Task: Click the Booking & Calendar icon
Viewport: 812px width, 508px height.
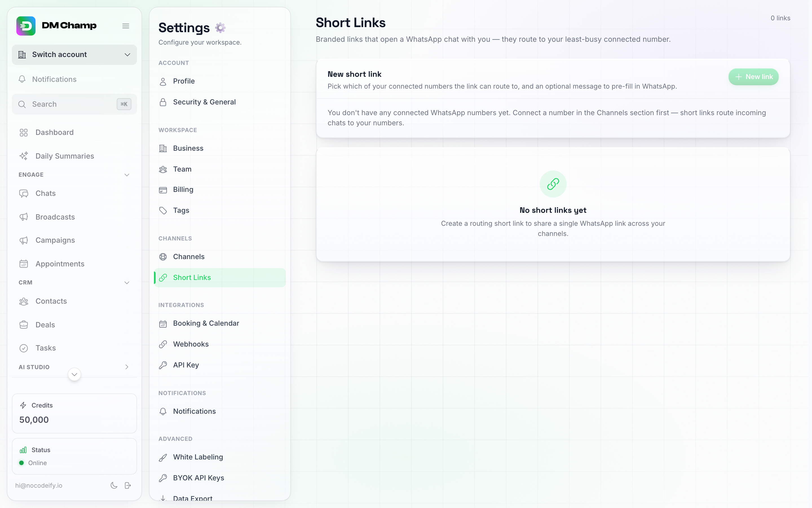Action: click(163, 323)
